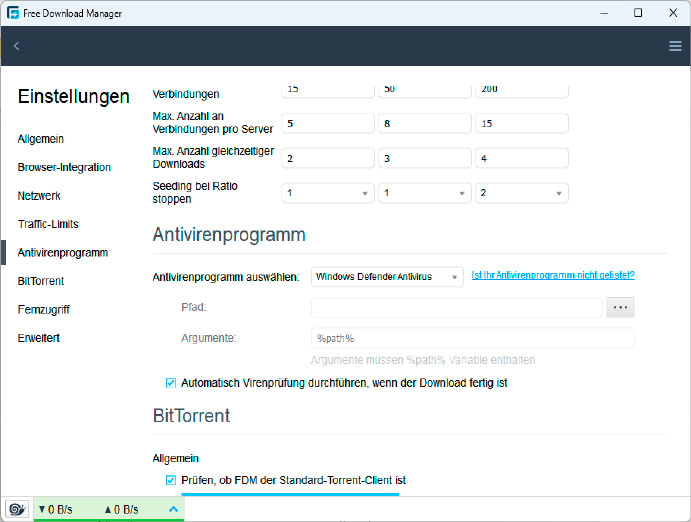Edit simultaneous downloads field with 2

click(328, 158)
